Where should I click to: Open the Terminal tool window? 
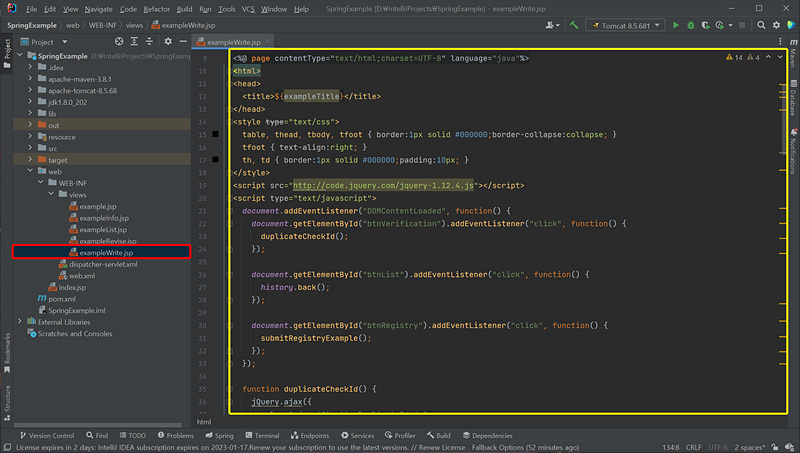click(262, 435)
